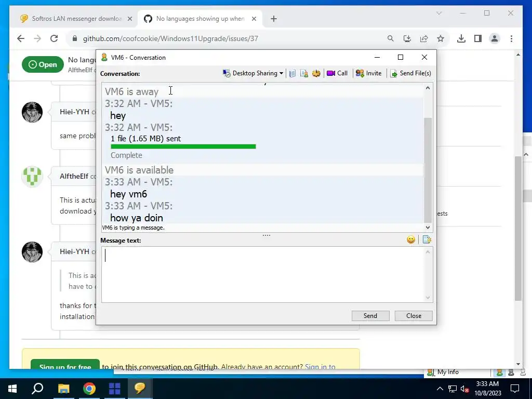Viewport: 532px width, 399px height.
Task: Click the VM6 Conversation title bar user icon
Action: [x=104, y=57]
